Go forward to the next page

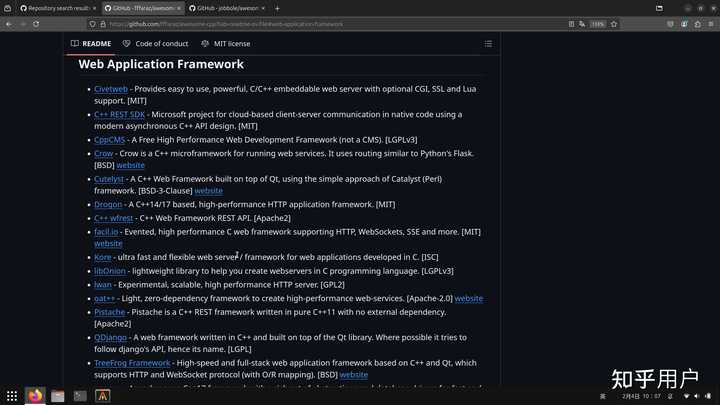pyautogui.click(x=22, y=24)
